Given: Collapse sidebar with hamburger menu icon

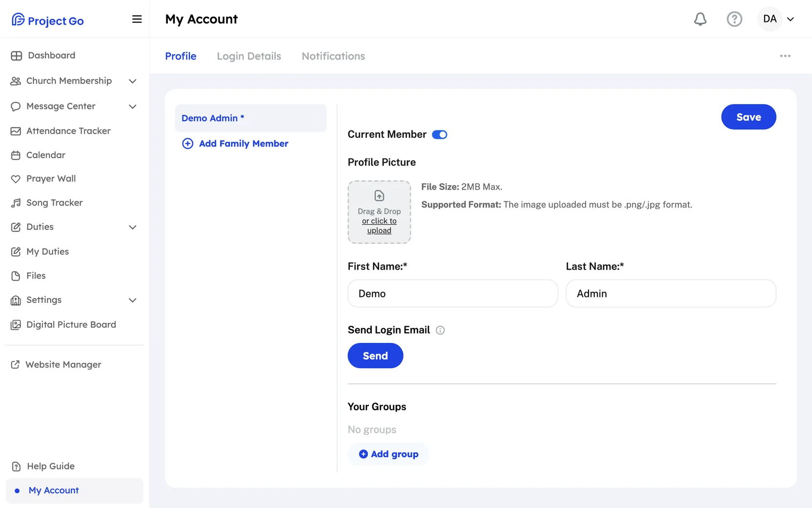Looking at the screenshot, I should (x=137, y=19).
